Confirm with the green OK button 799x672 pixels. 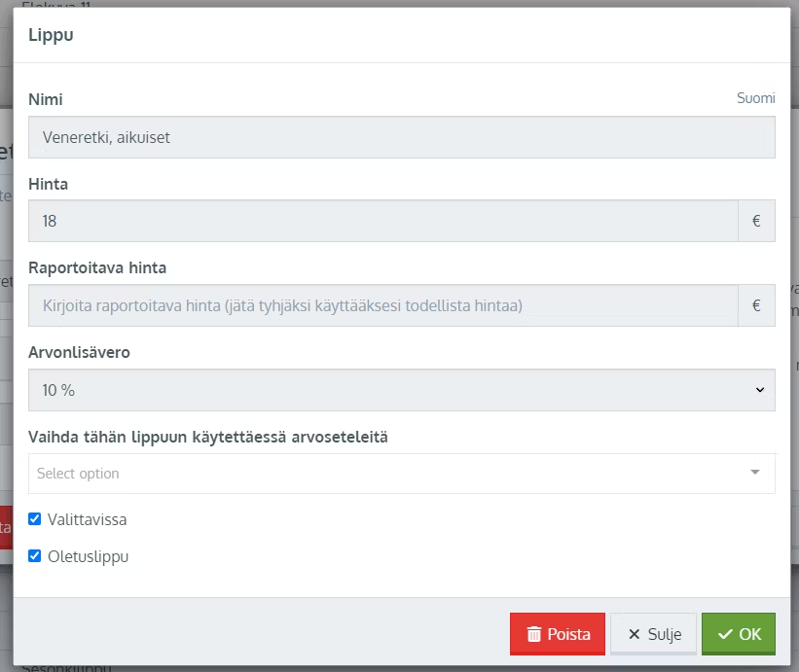click(739, 634)
